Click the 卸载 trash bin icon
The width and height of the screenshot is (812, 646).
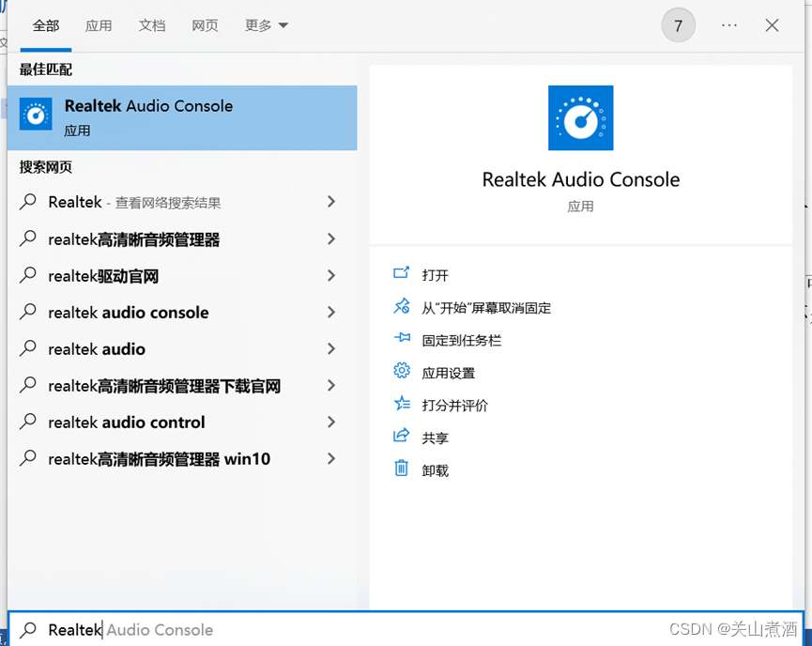coord(402,469)
